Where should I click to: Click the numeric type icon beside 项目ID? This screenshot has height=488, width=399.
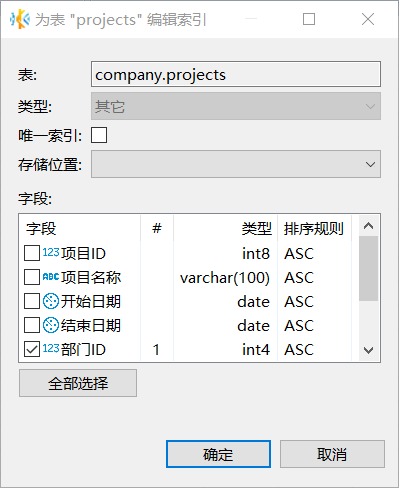click(51, 253)
